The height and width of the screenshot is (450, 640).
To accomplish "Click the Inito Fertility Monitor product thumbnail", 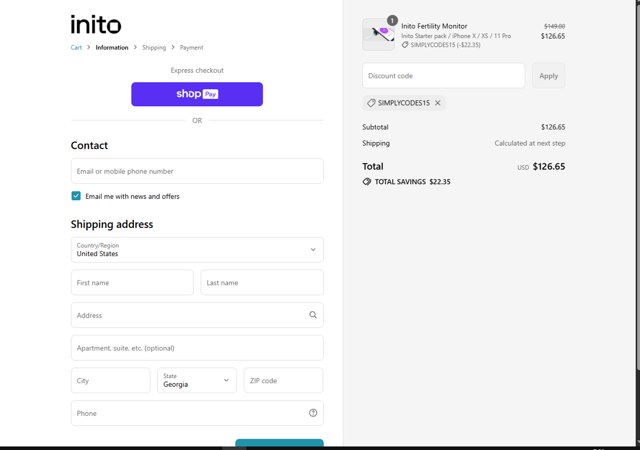I will (378, 35).
